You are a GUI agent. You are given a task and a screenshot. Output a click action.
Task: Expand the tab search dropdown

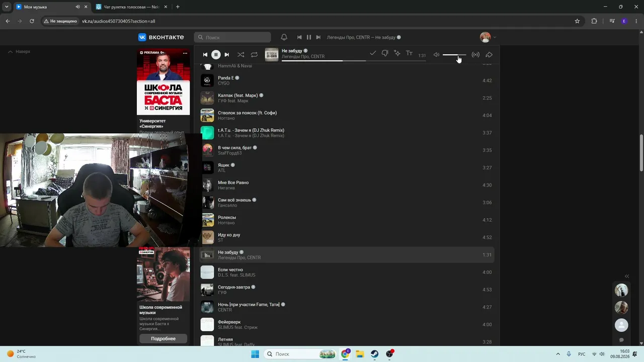7,7
